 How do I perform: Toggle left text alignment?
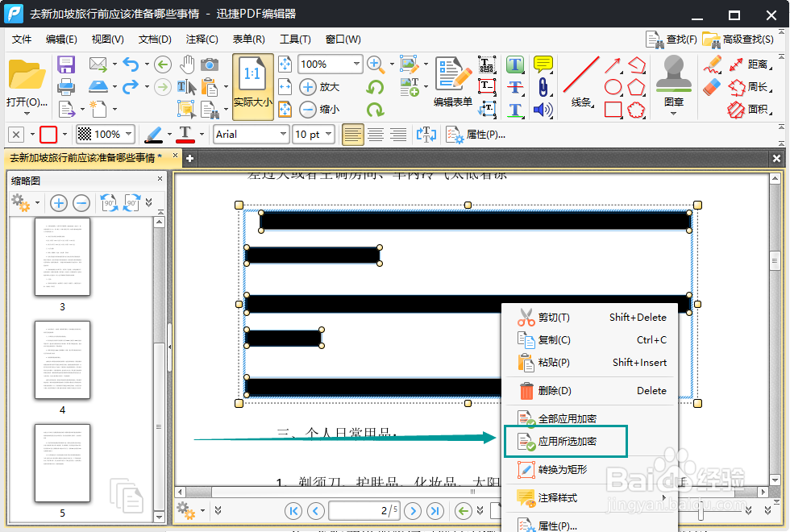[x=353, y=135]
